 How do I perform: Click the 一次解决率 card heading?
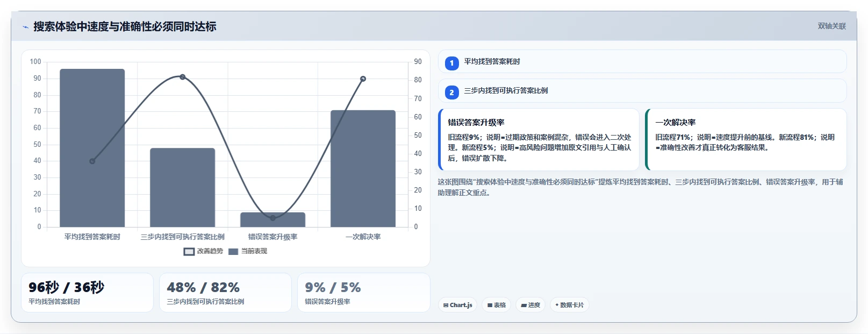[676, 122]
